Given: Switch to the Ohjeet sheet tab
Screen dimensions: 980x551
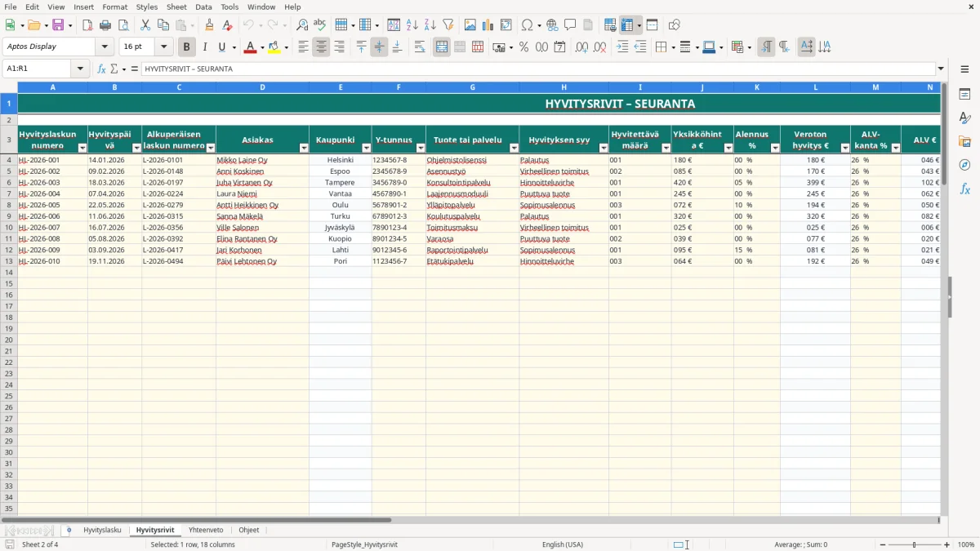Looking at the screenshot, I should coord(249,530).
